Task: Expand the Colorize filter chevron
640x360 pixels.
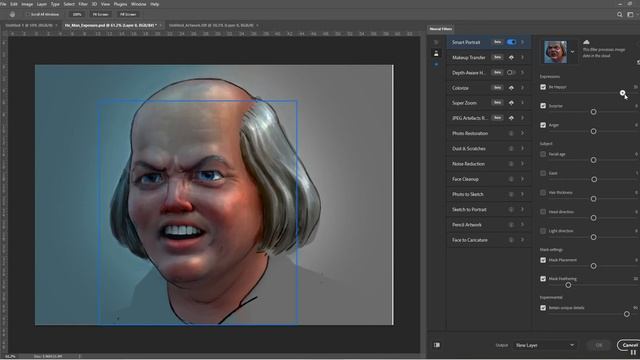Action: [x=522, y=88]
